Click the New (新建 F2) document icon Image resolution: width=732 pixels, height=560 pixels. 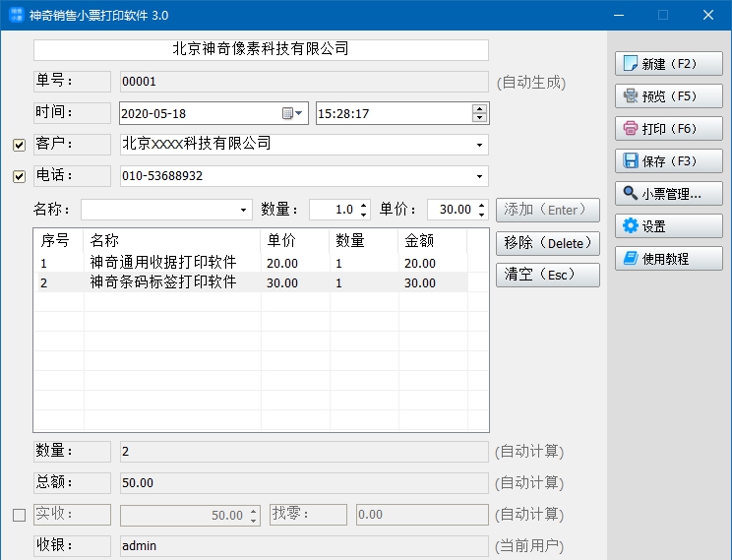pos(631,64)
